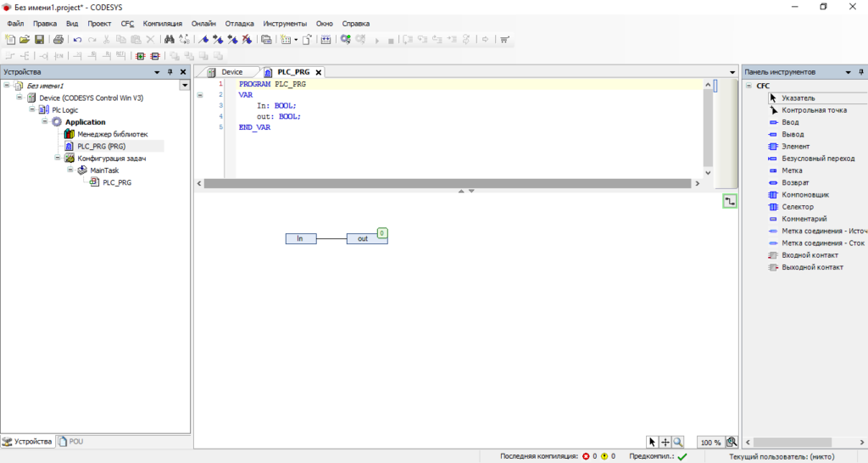The height and width of the screenshot is (463, 868).
Task: Pin the Устройства panel
Action: tap(170, 72)
